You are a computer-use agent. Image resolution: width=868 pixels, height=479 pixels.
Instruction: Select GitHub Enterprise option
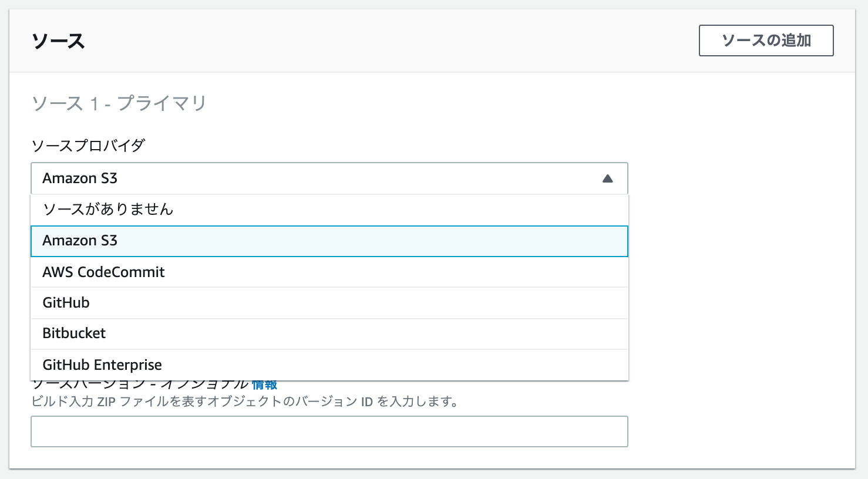[x=329, y=365]
